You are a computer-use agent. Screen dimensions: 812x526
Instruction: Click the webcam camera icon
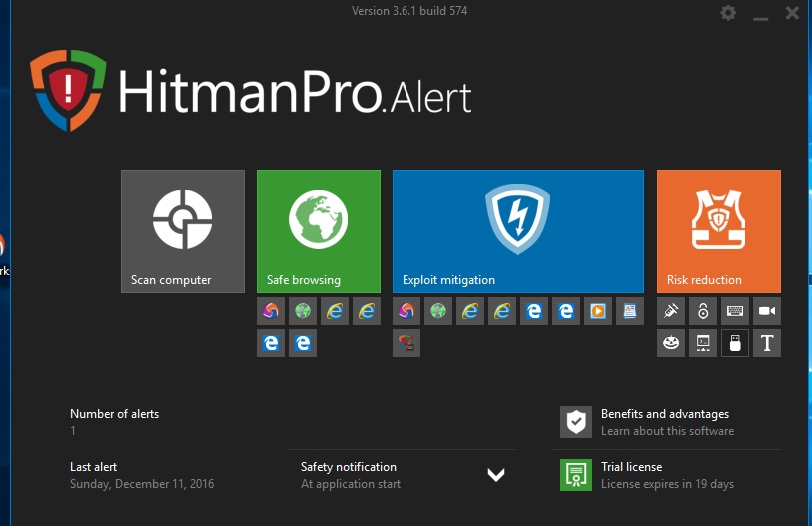click(x=767, y=311)
